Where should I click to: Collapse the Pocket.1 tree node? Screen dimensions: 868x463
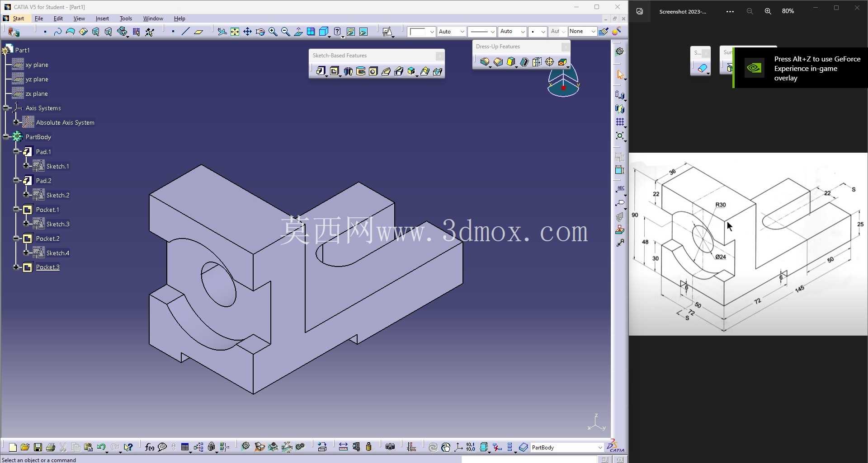[16, 209]
